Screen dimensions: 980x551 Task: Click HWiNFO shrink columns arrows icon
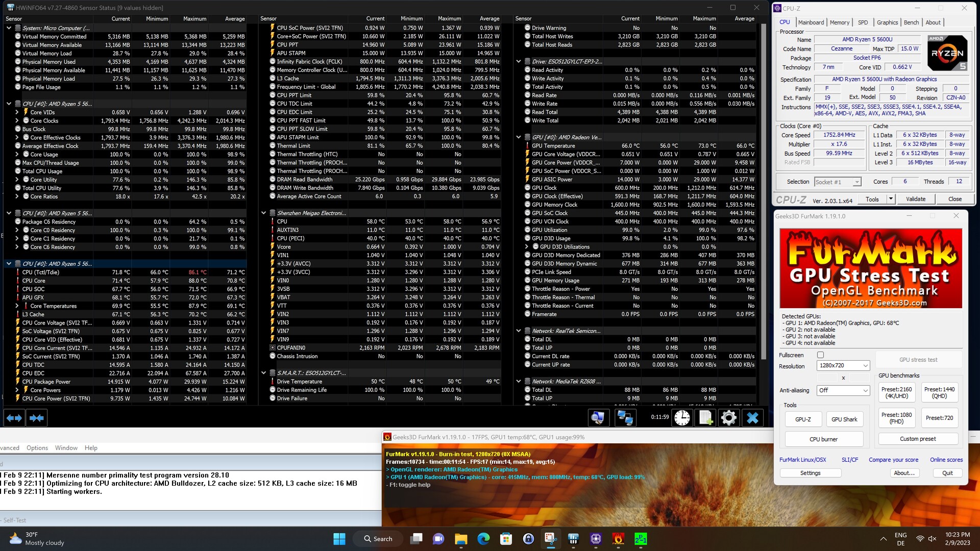click(x=36, y=418)
